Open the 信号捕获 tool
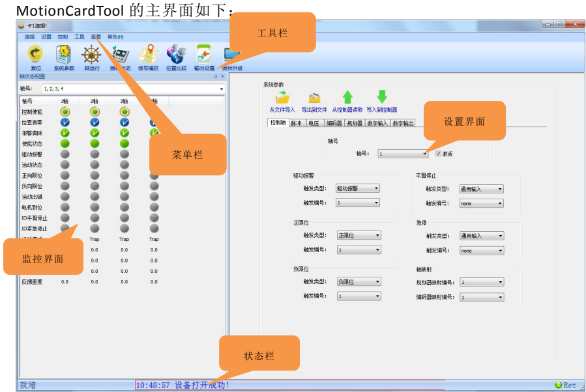 (x=148, y=55)
